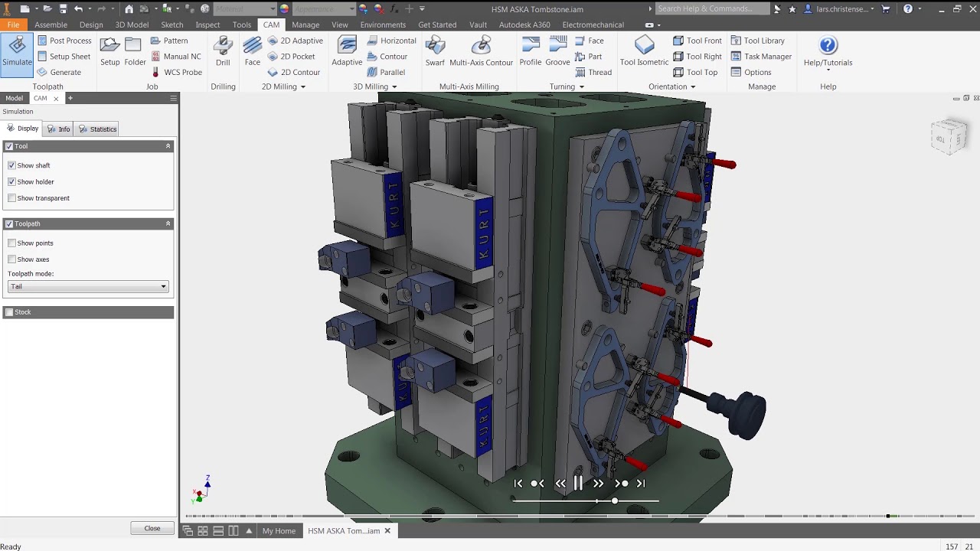Jump to start of simulation

click(x=518, y=483)
